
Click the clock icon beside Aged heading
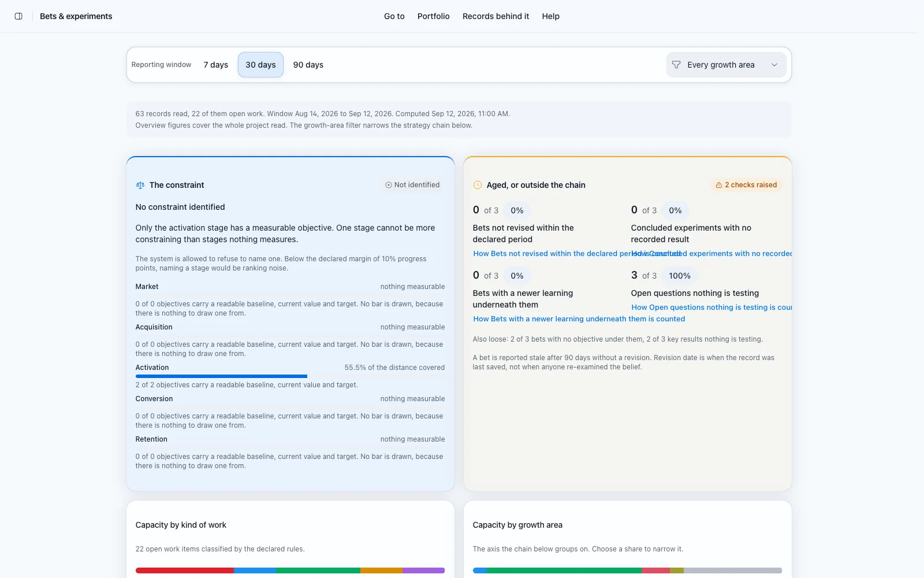478,185
